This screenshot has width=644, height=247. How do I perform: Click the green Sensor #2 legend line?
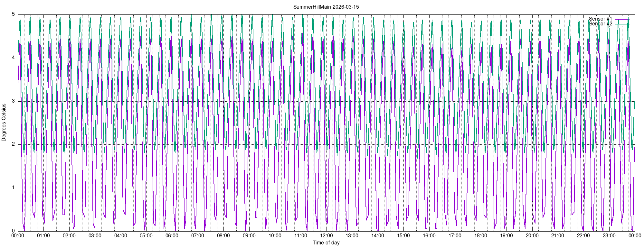622,24
